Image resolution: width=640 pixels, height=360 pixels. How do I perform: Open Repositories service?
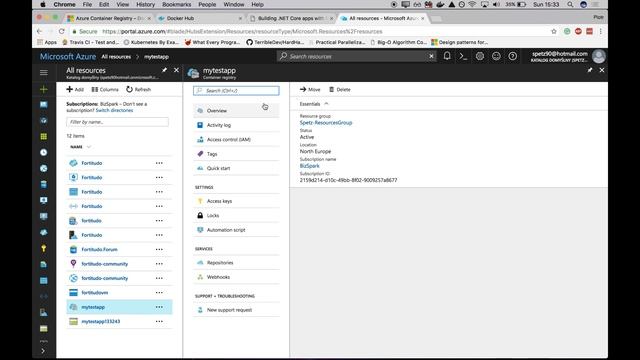pyautogui.click(x=236, y=263)
